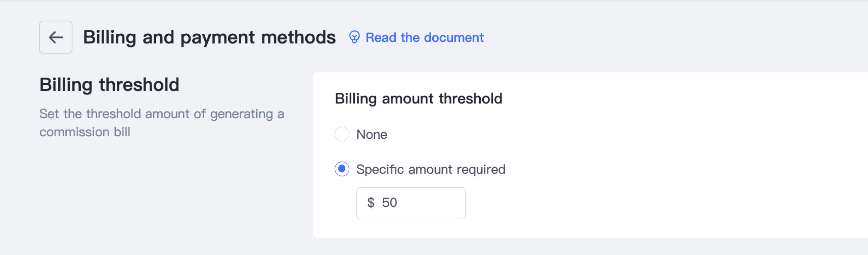Click the dollar sign in the amount field
This screenshot has width=868, height=255.
(x=371, y=203)
